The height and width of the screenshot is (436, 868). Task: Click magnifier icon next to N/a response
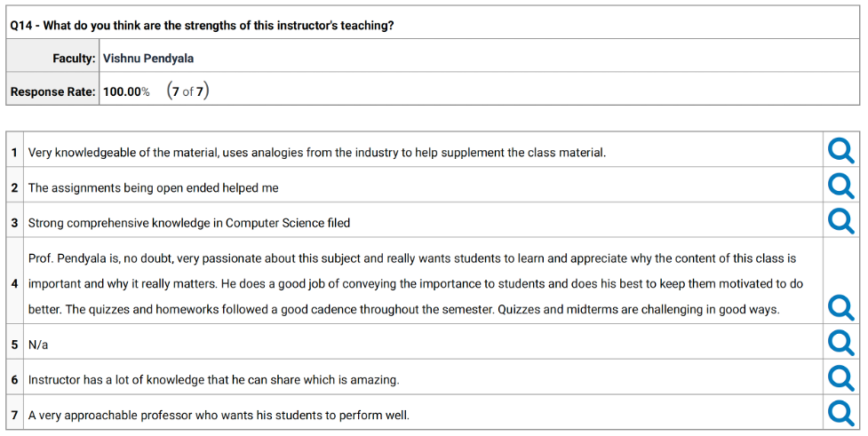840,342
